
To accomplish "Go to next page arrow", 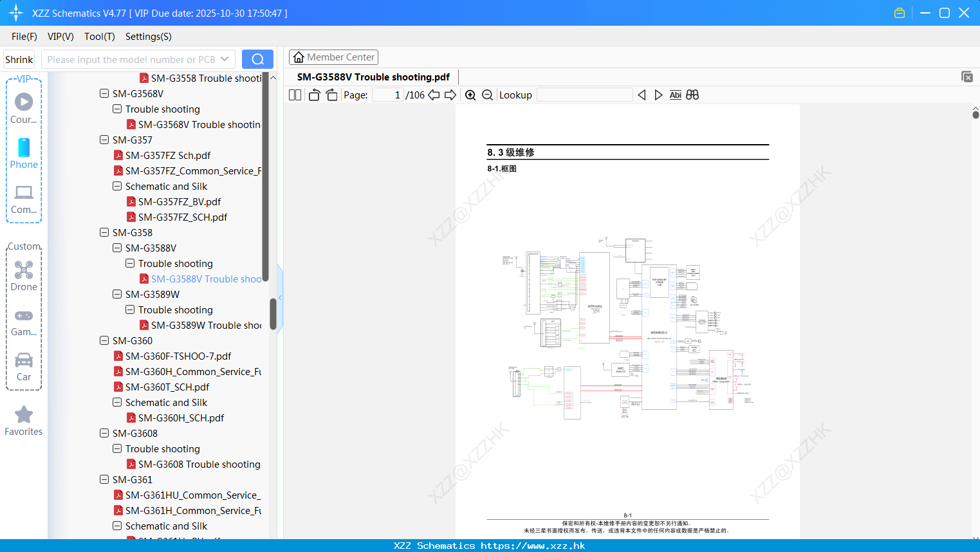I will coord(450,95).
